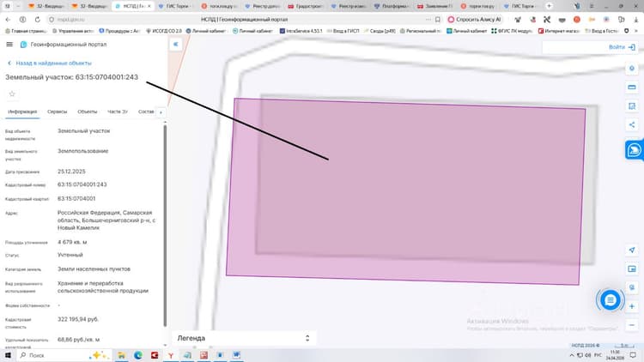Open the map layers tool at top right
The height and width of the screenshot is (362, 644).
632,68
